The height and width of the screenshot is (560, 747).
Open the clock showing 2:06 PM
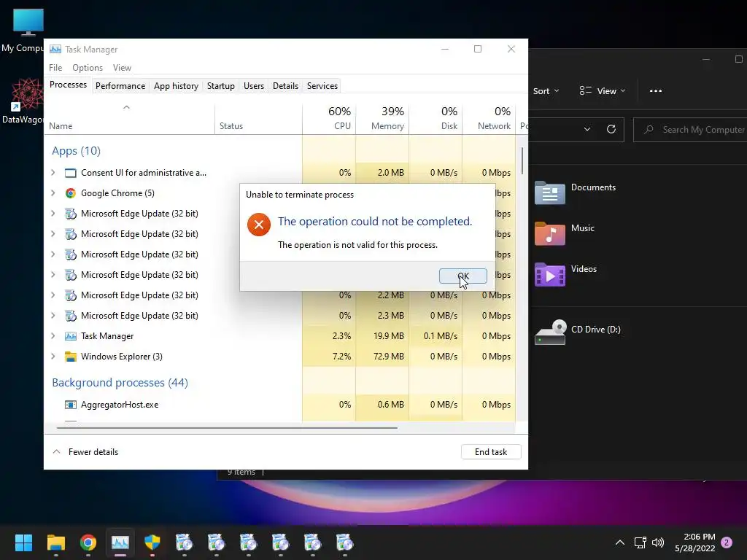(x=695, y=542)
